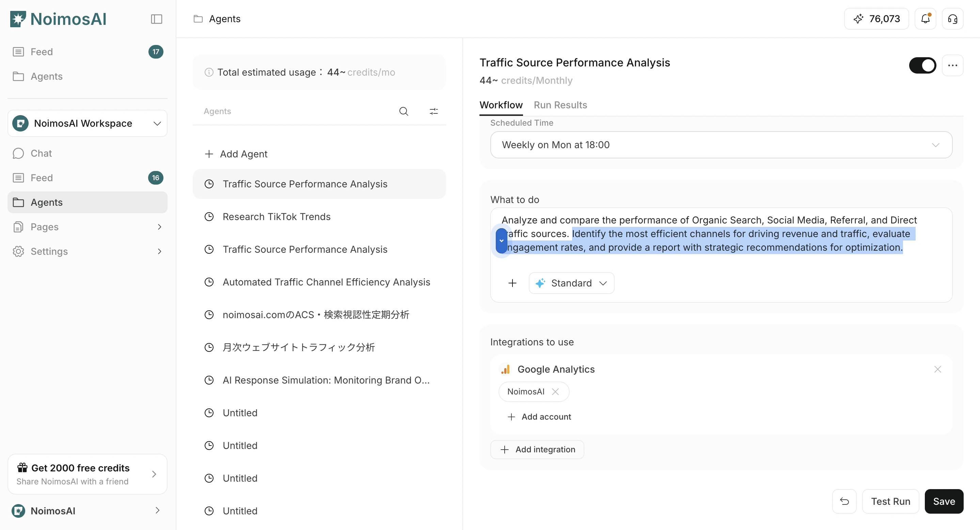Collapse the sidebar with the panel icon
980x530 pixels.
click(x=156, y=19)
